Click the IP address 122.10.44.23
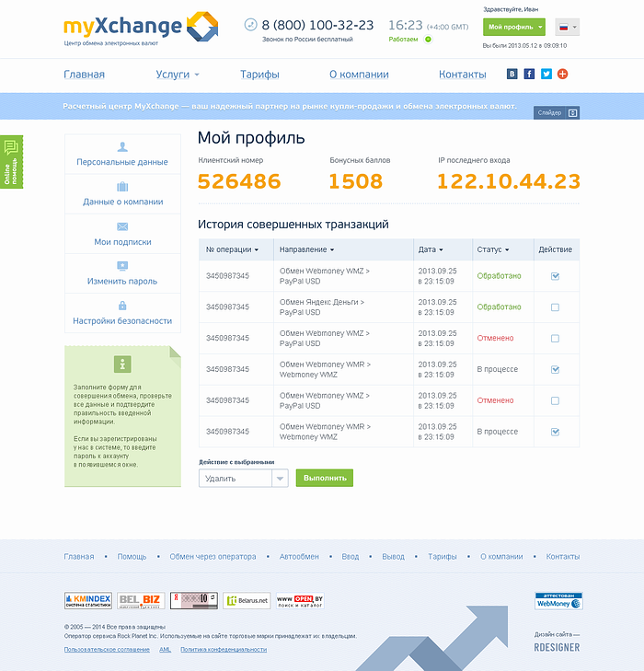The image size is (644, 671). pyautogui.click(x=509, y=181)
